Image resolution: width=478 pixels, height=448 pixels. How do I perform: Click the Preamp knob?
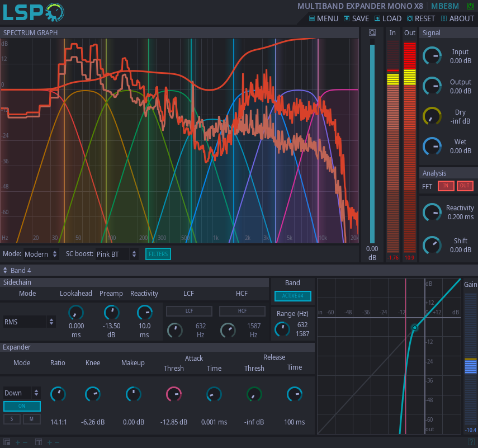(112, 313)
